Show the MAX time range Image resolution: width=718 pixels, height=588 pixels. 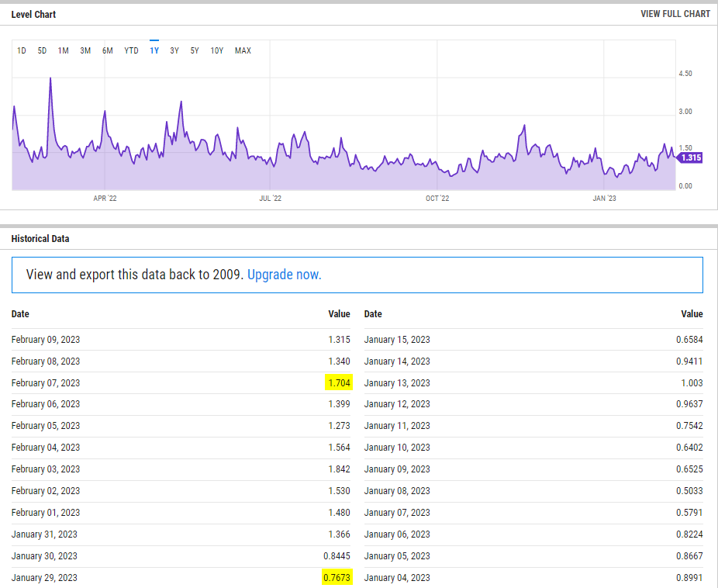pos(243,51)
